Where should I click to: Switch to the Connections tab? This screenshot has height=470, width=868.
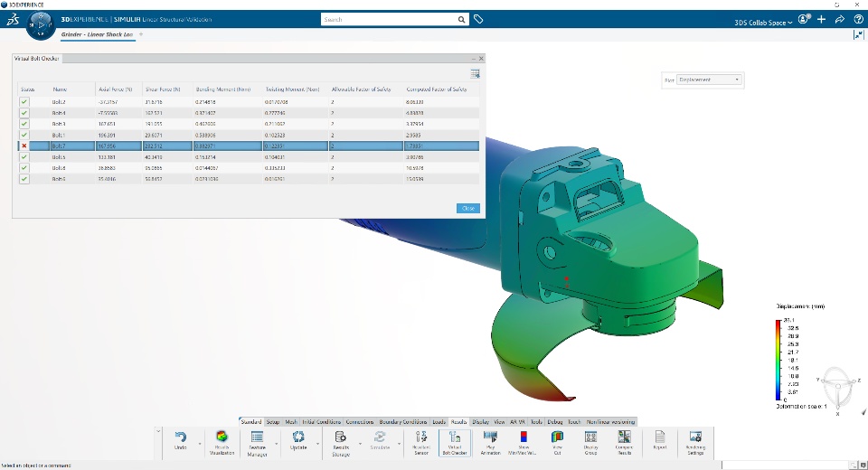(360, 422)
